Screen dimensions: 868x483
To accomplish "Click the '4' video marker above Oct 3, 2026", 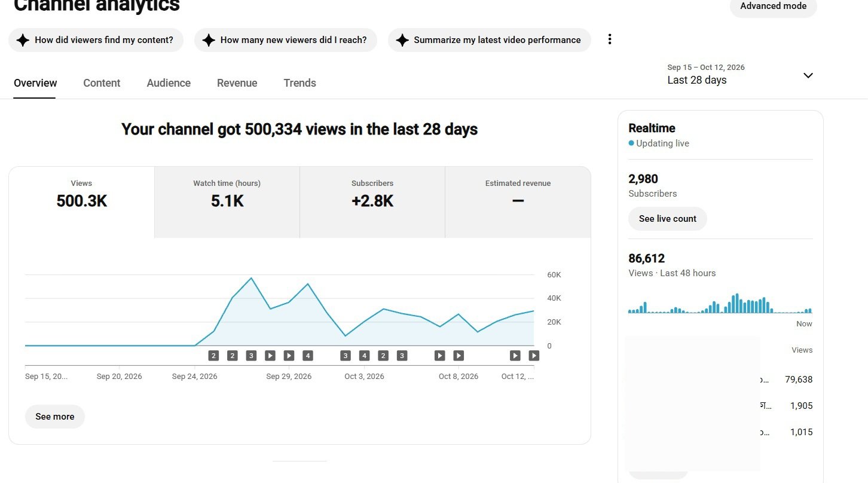I will (364, 356).
